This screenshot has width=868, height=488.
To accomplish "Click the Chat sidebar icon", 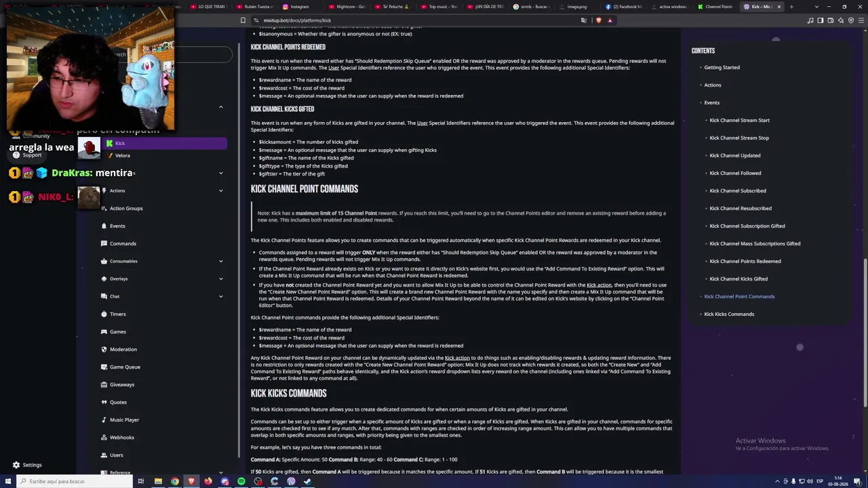I will [104, 296].
